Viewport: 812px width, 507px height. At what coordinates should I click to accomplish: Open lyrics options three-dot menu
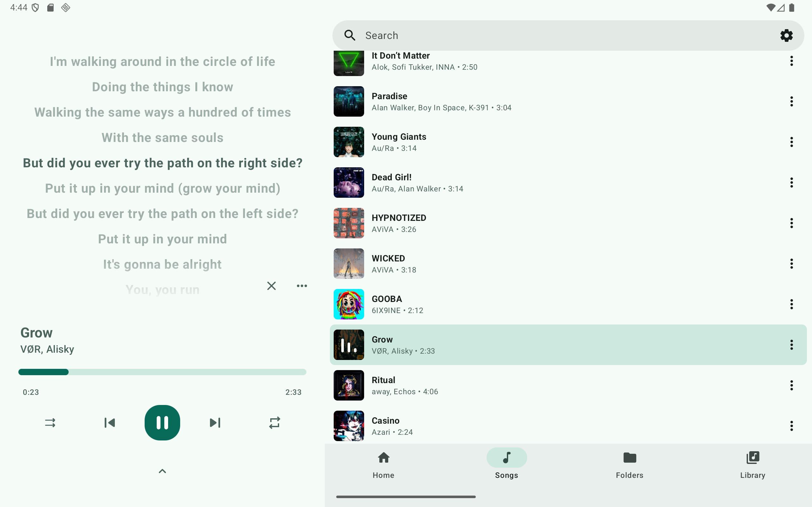[302, 286]
